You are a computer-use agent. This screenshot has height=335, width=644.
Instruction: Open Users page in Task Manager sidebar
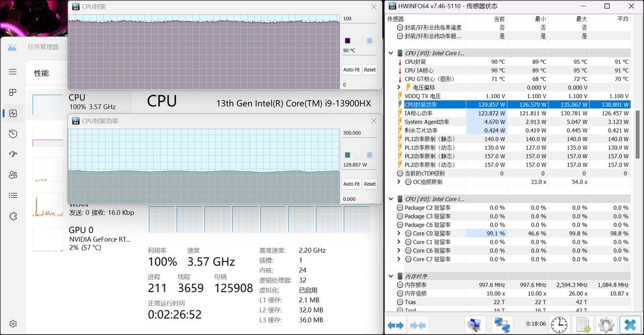pos(13,174)
